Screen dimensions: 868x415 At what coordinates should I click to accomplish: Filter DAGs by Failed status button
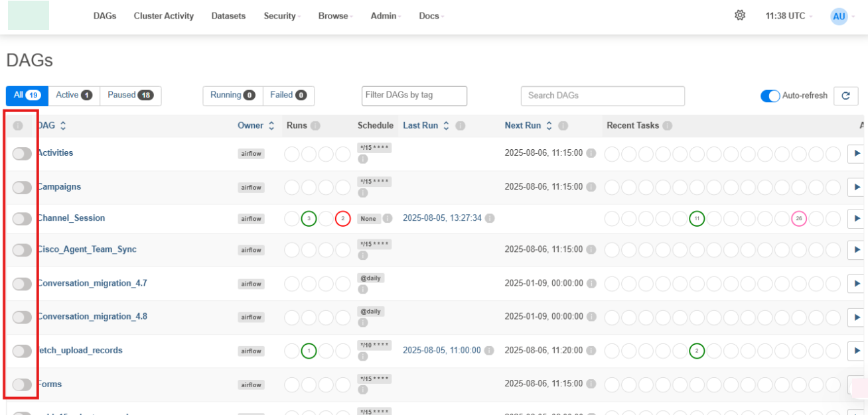coord(288,95)
